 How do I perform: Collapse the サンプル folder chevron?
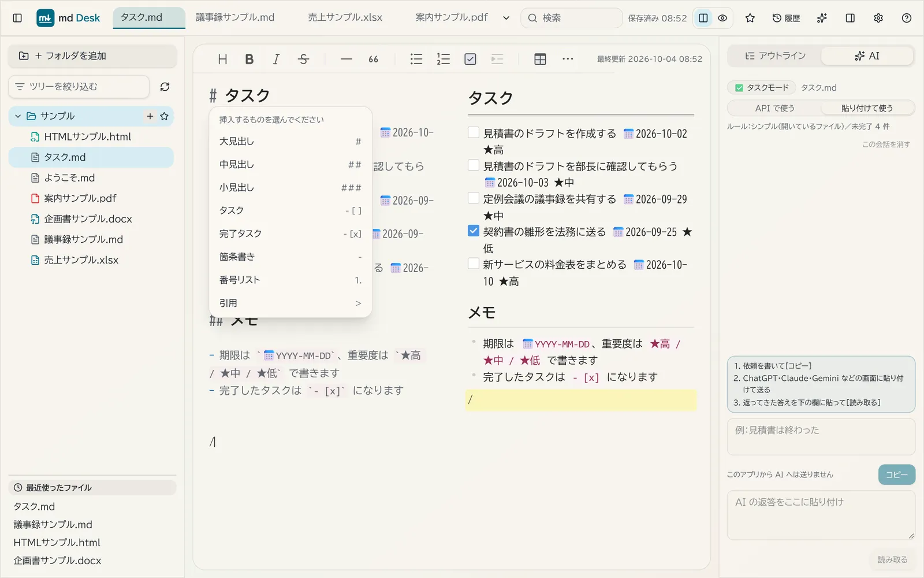click(x=18, y=116)
